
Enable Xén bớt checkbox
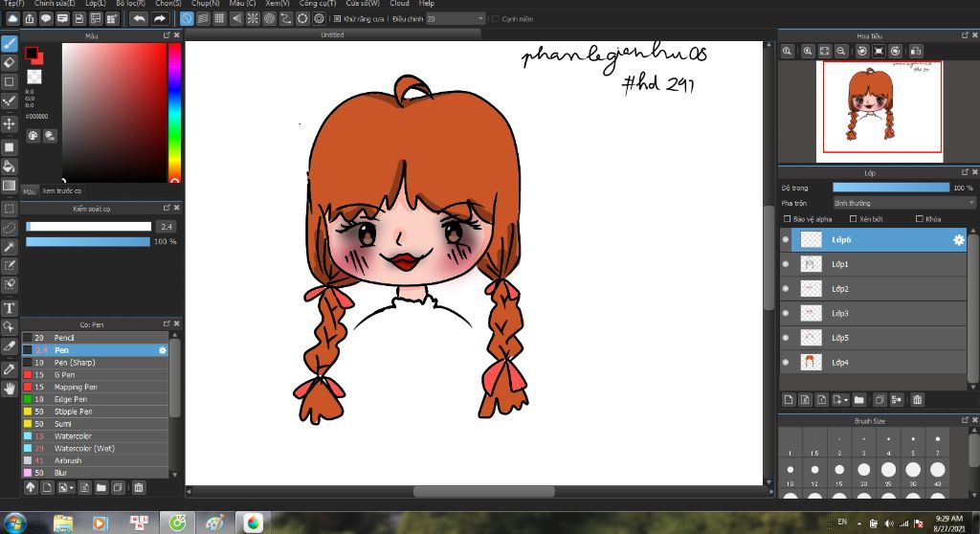(x=853, y=219)
